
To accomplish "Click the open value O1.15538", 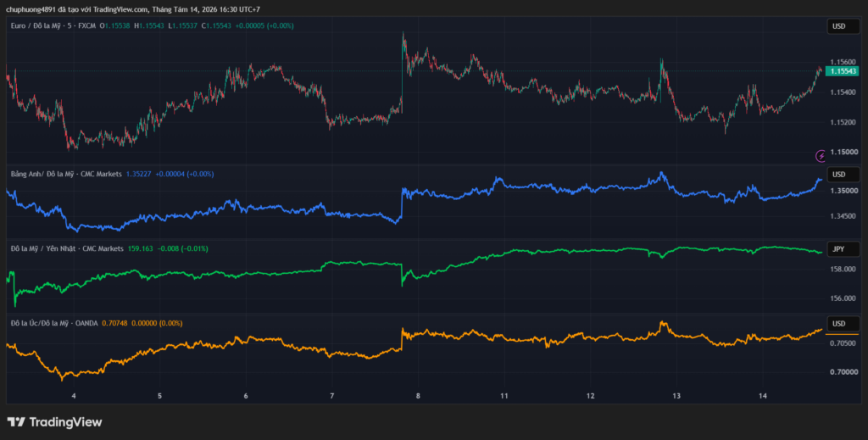I will tap(114, 25).
